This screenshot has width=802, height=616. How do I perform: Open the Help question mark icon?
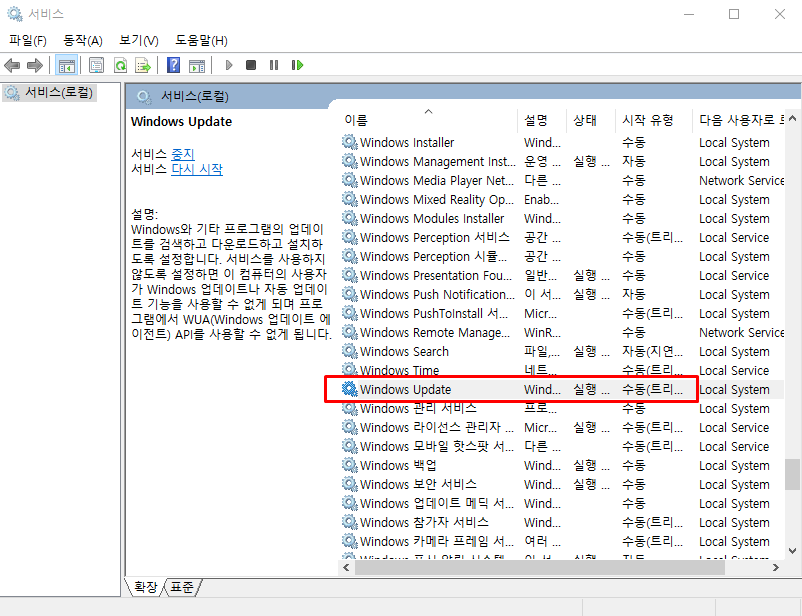click(x=173, y=65)
